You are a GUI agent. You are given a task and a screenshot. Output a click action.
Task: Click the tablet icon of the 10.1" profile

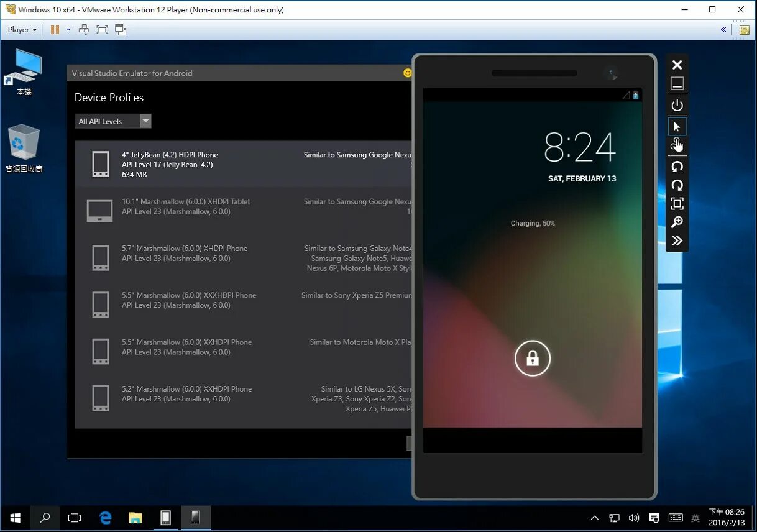[x=99, y=211]
